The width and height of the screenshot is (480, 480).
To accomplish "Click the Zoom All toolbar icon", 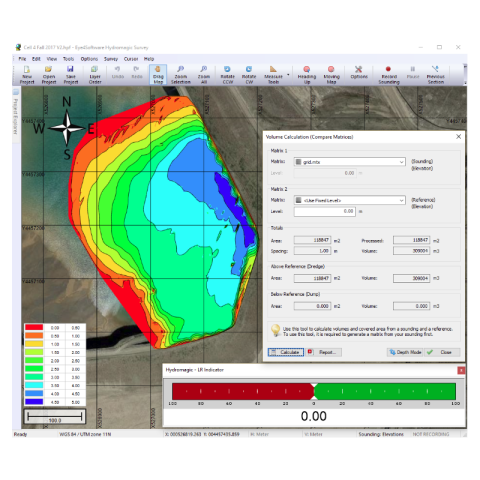I will 204,75.
